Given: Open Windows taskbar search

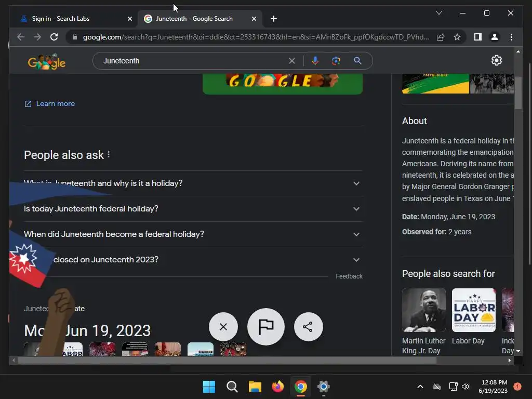Looking at the screenshot, I should click(232, 387).
